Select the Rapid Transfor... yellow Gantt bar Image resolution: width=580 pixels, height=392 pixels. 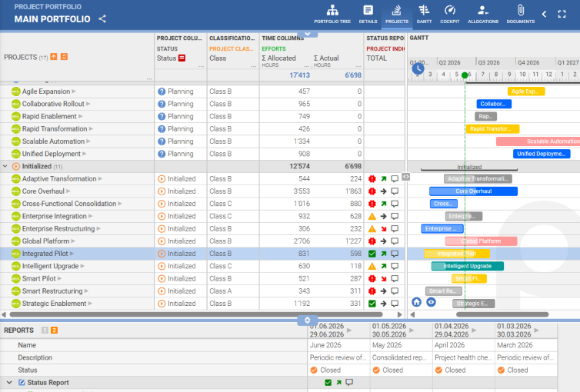(x=493, y=129)
